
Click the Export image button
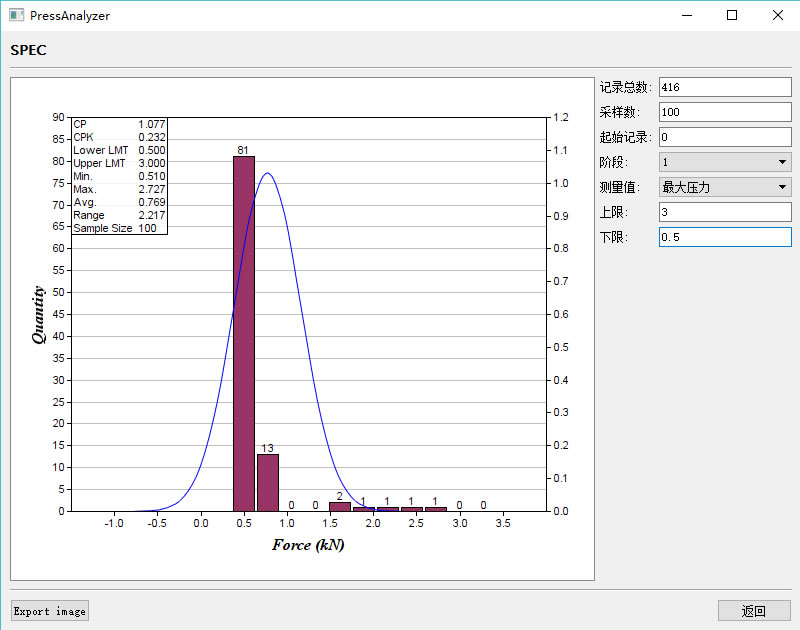[x=49, y=611]
